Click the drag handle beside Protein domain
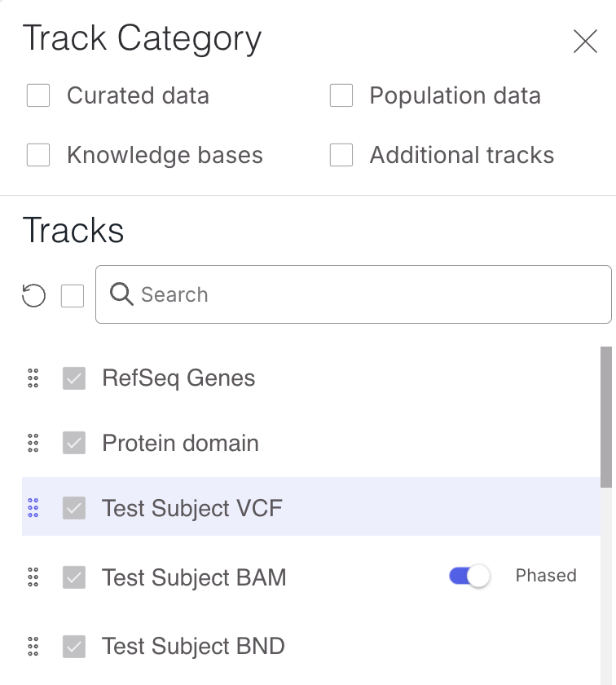This screenshot has width=616, height=685. coord(33,444)
